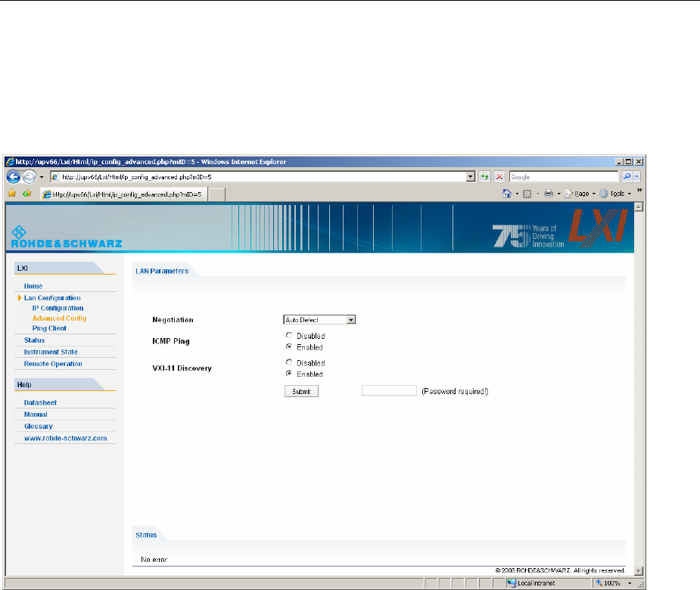Click the page scrollbar up arrow

click(639, 207)
